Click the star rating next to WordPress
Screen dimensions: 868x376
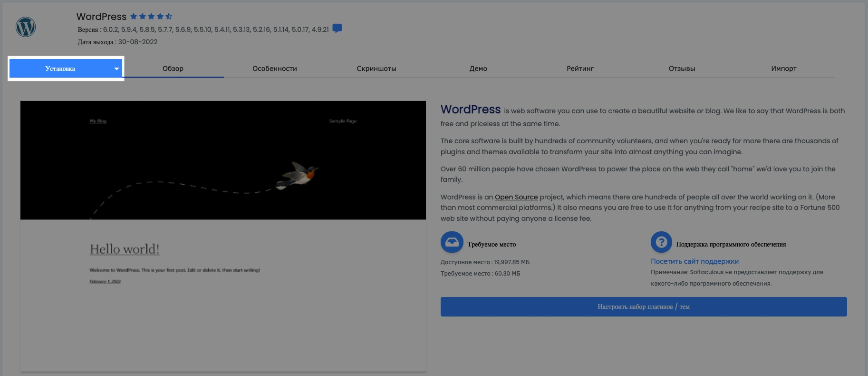[151, 17]
